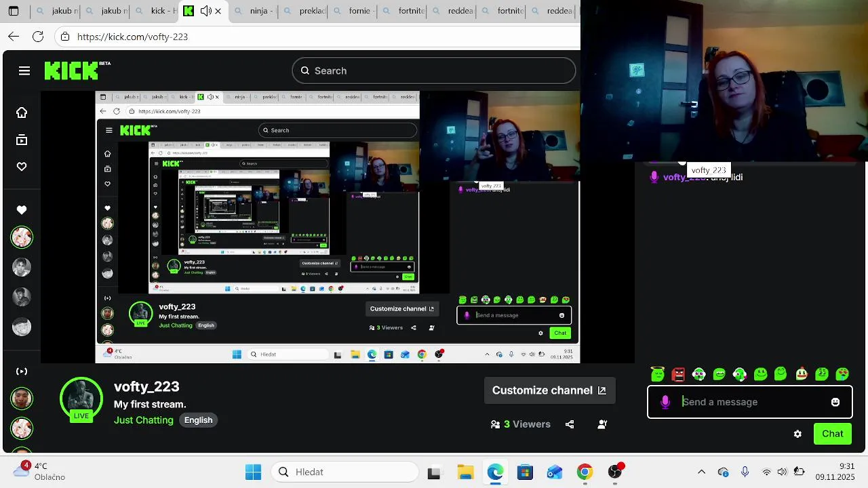Image resolution: width=868 pixels, height=488 pixels.
Task: Toggle system volume icon in tray
Action: [782, 472]
